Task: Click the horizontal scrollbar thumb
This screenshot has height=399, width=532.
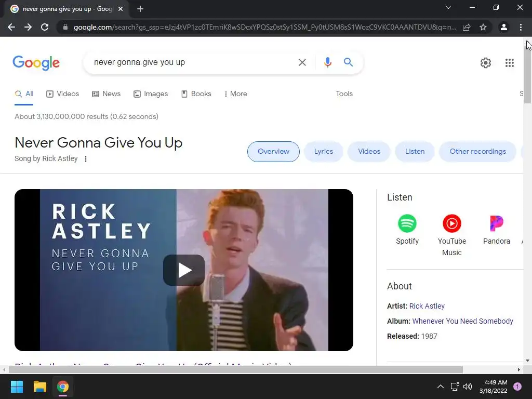Action: pos(235,369)
